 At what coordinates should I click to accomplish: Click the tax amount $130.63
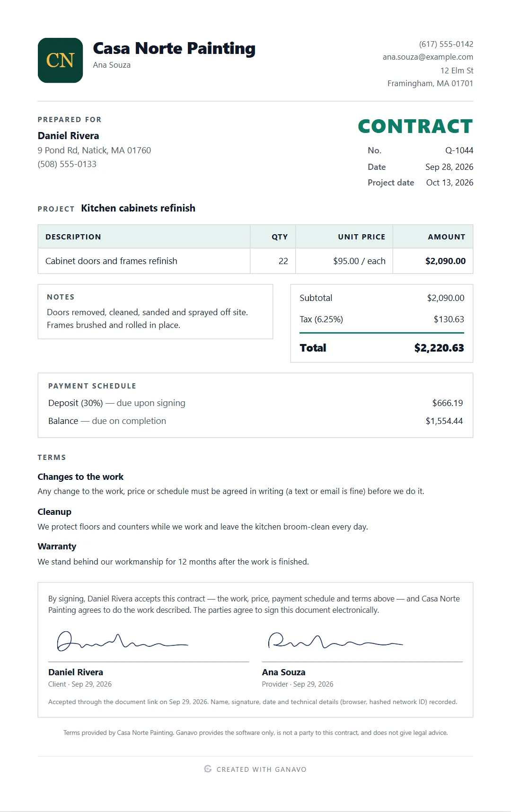click(449, 319)
